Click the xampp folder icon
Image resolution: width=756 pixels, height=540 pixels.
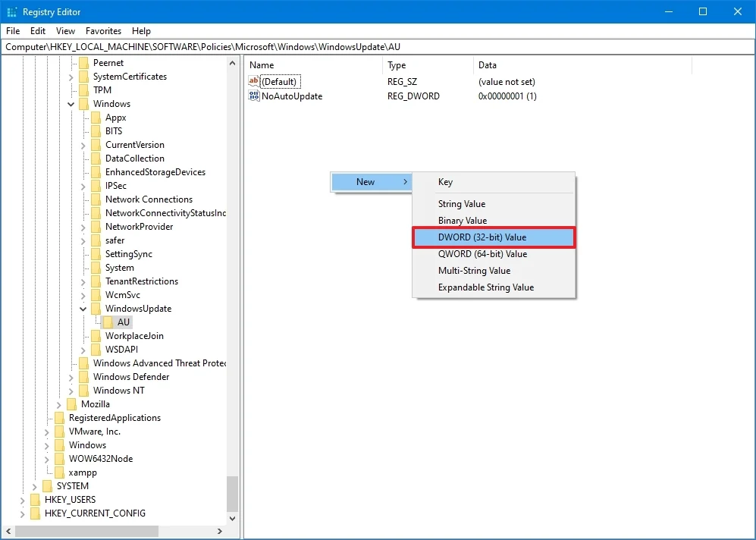coord(60,472)
